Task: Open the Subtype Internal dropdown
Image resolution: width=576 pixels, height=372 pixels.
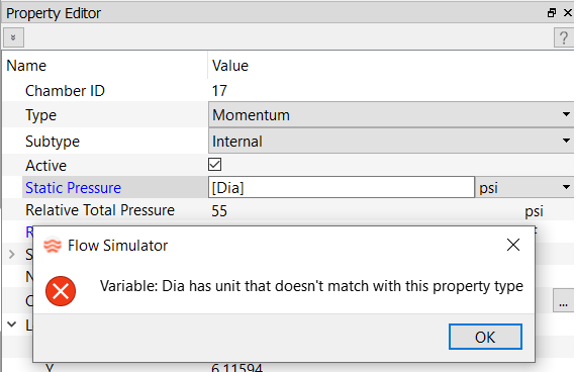Action: (391, 141)
